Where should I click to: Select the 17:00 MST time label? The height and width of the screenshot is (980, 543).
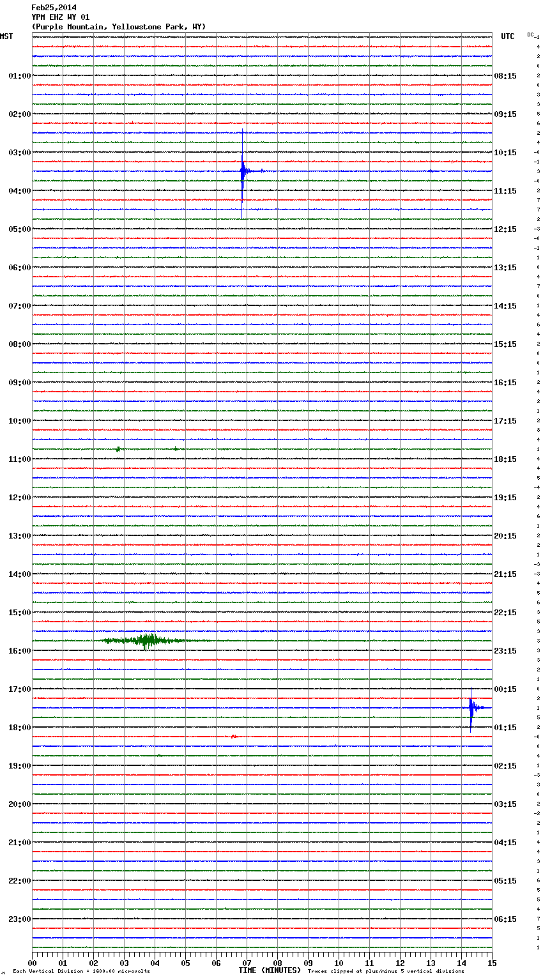coord(20,689)
